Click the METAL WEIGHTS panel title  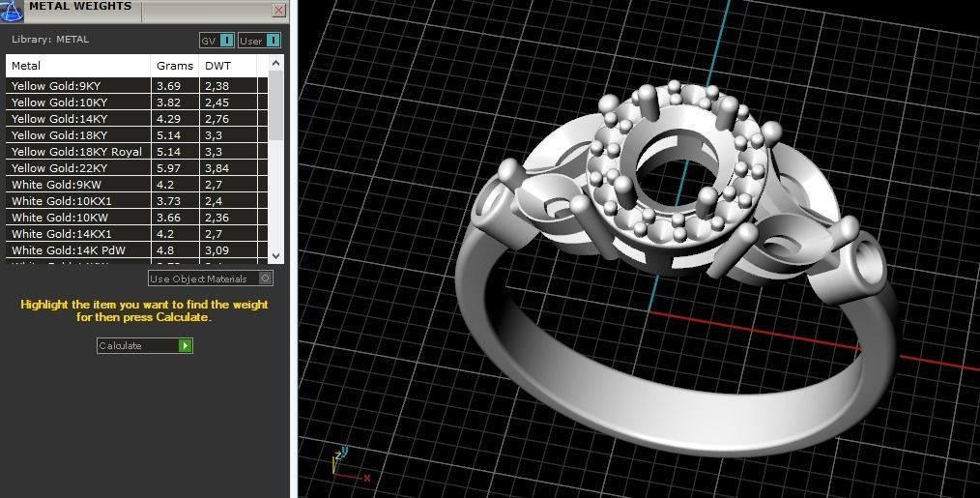[x=80, y=6]
